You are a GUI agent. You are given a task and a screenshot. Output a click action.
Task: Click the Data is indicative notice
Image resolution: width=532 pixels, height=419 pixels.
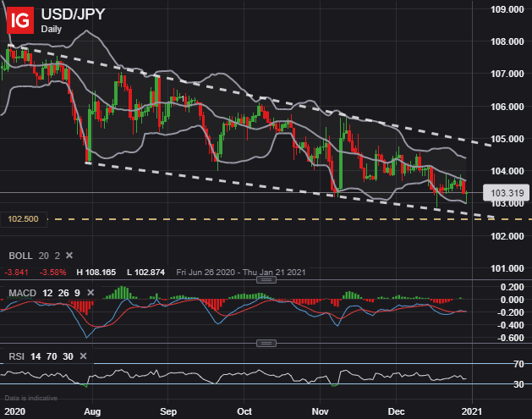[31, 398]
